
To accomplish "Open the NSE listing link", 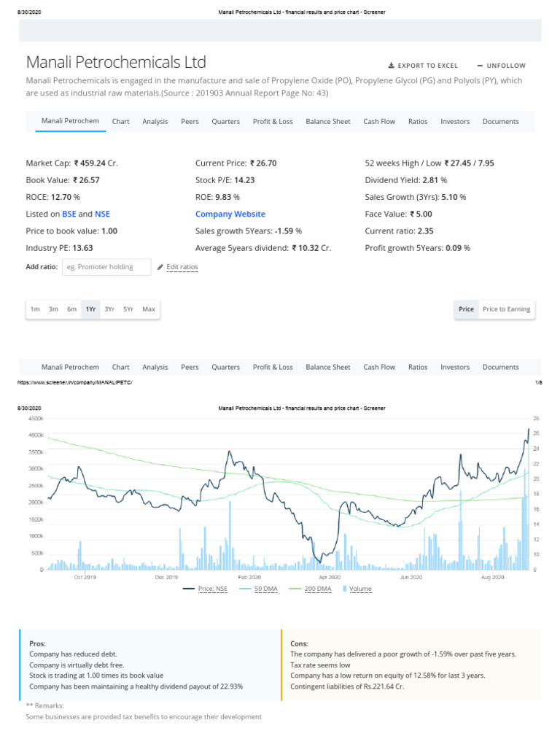I will (102, 214).
